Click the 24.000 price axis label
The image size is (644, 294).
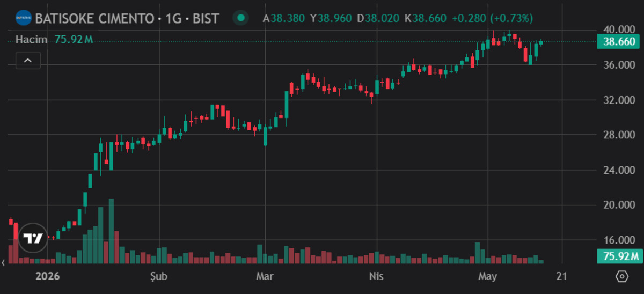pyautogui.click(x=619, y=170)
